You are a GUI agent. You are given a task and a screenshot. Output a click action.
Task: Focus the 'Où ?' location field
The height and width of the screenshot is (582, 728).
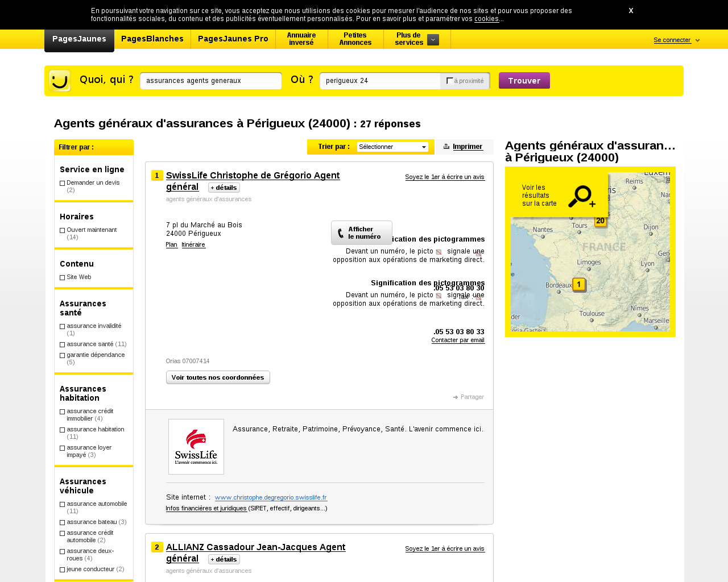(x=380, y=81)
